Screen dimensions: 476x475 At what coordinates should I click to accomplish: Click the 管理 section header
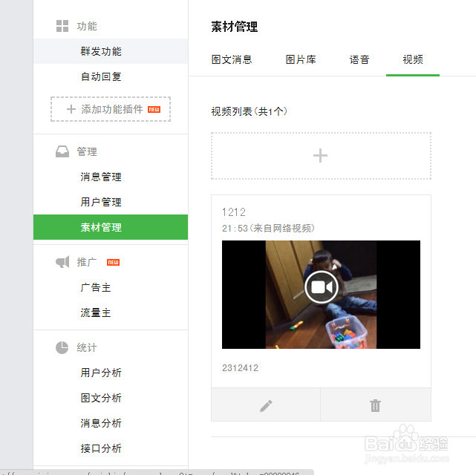(x=87, y=151)
